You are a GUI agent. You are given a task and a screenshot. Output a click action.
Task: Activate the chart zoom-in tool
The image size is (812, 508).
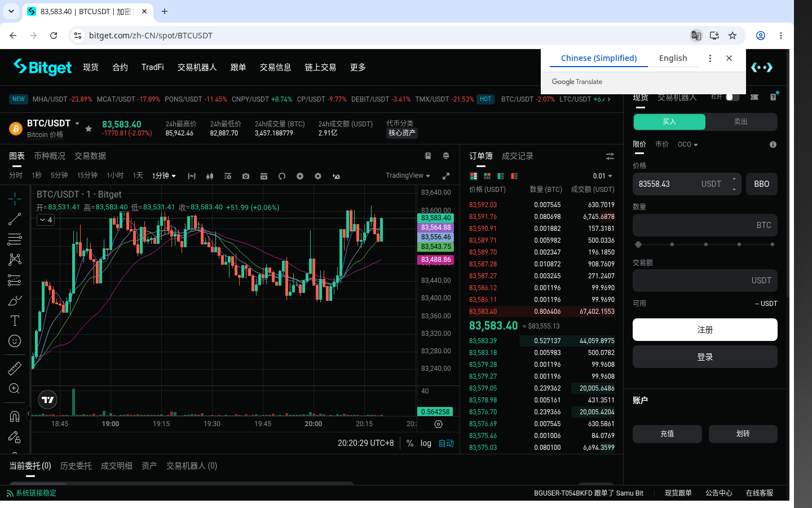click(x=15, y=389)
